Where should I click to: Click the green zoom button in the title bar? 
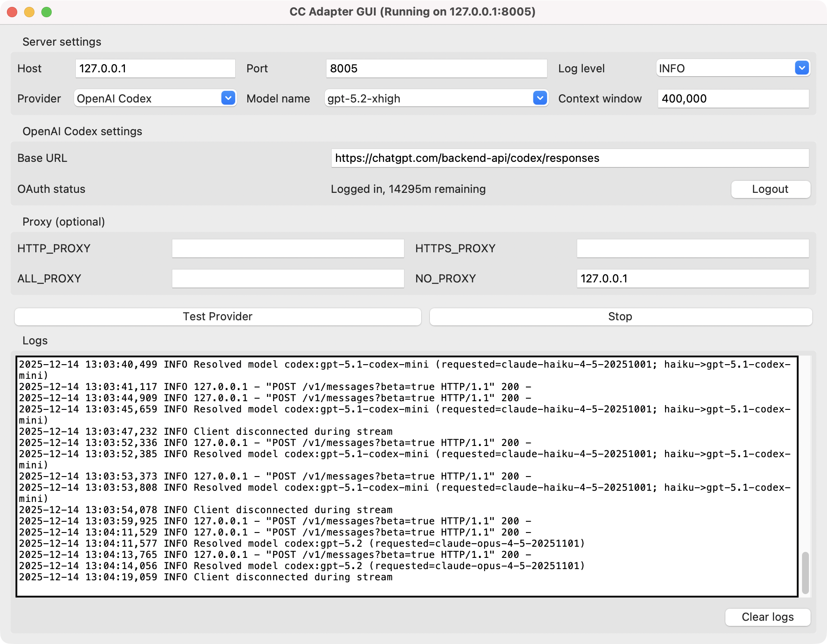click(47, 12)
